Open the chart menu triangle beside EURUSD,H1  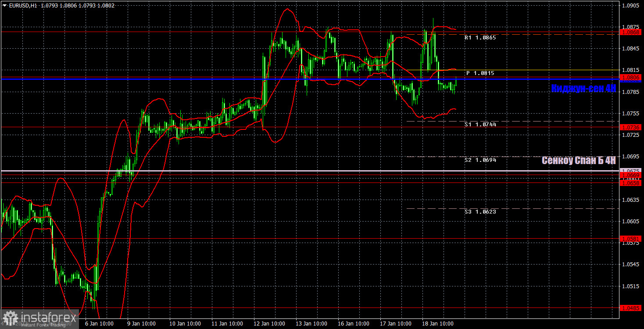(4, 5)
